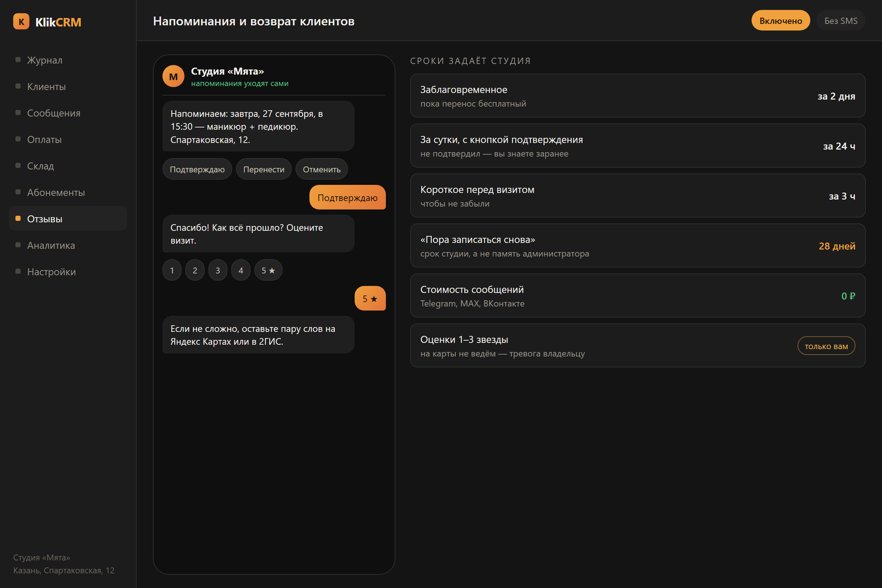882x588 pixels.
Task: Open the Короткое перед визитом setting
Action: tap(638, 196)
